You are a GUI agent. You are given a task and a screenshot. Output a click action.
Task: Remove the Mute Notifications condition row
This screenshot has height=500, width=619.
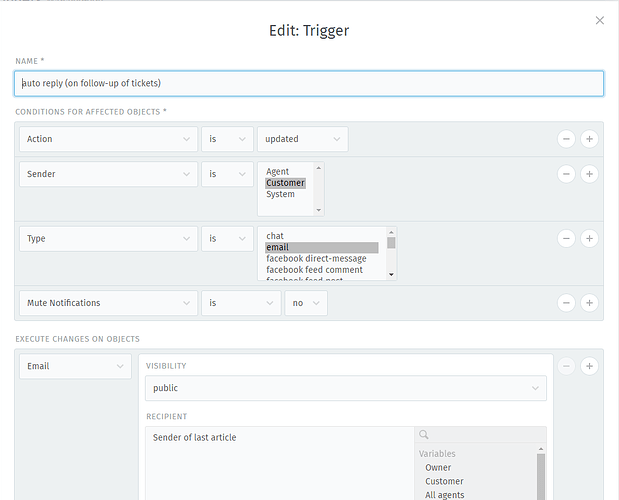(x=566, y=303)
